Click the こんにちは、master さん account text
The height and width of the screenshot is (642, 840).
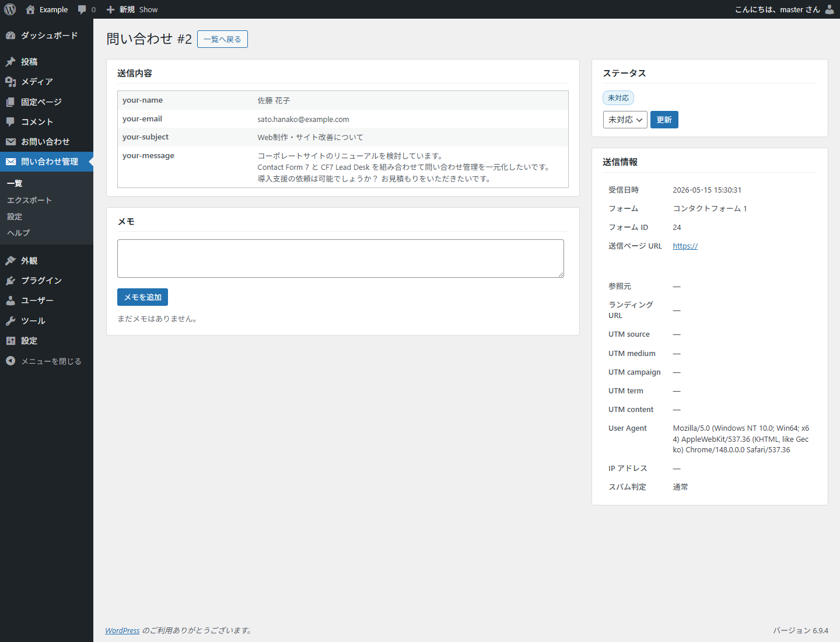click(x=778, y=9)
